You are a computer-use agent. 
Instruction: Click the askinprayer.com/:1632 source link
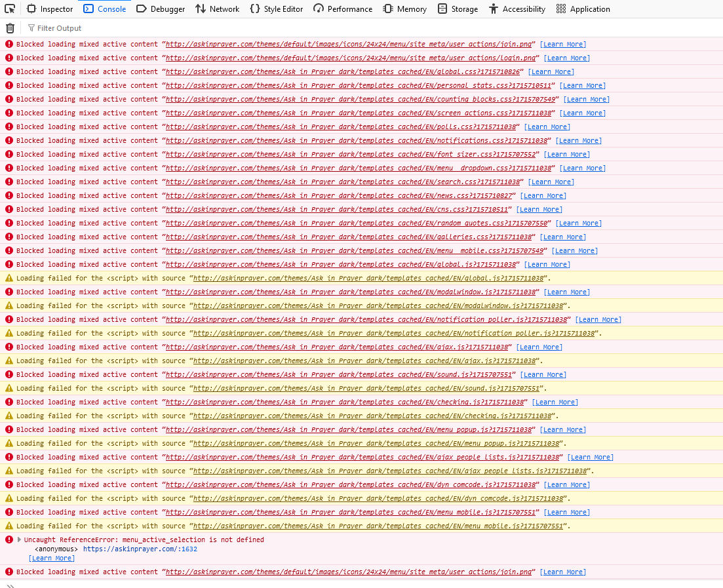[140, 549]
